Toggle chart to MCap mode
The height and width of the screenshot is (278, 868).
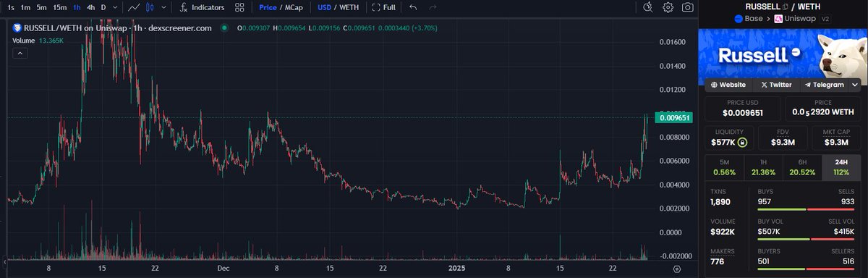[294, 7]
